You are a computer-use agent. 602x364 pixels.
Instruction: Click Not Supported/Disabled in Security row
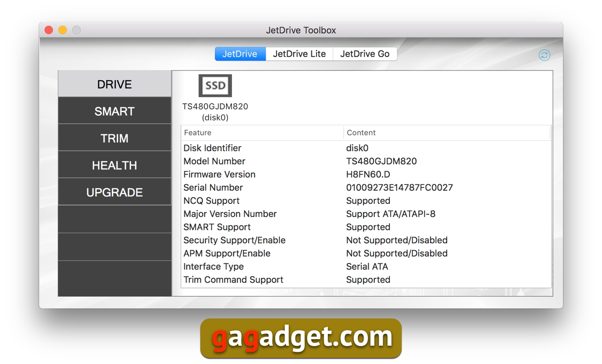(397, 240)
